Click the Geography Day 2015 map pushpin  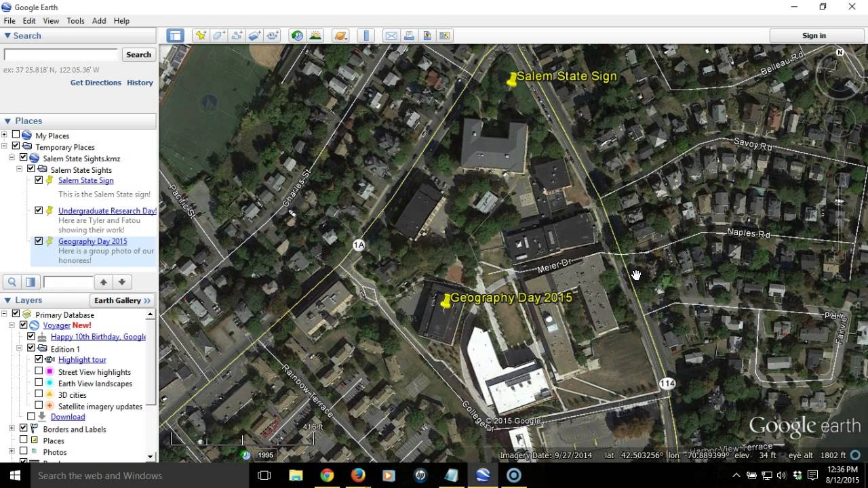446,302
